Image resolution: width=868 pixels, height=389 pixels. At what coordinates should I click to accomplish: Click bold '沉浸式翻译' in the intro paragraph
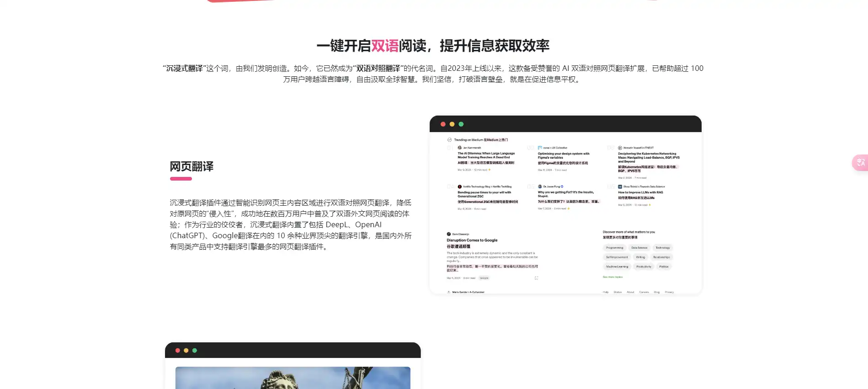click(184, 68)
